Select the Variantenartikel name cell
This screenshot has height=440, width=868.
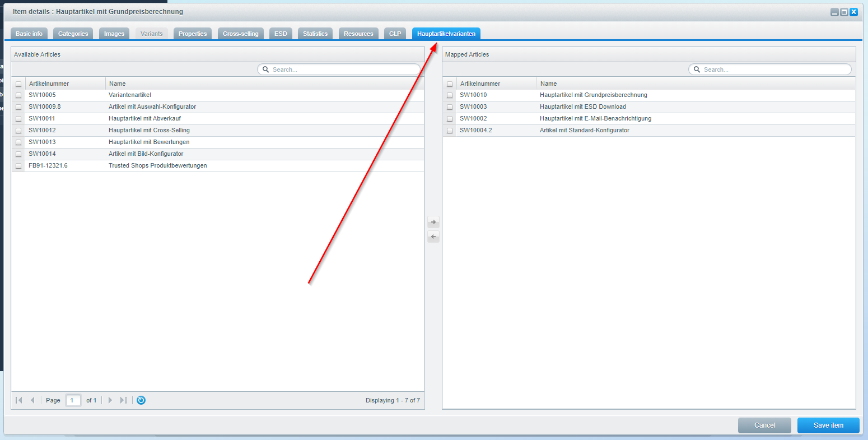130,95
